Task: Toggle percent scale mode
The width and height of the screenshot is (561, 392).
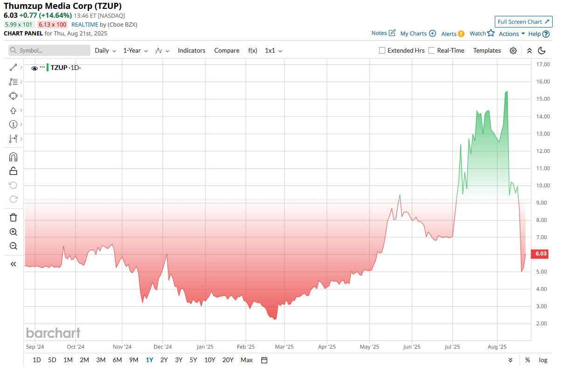Action: coord(527,360)
